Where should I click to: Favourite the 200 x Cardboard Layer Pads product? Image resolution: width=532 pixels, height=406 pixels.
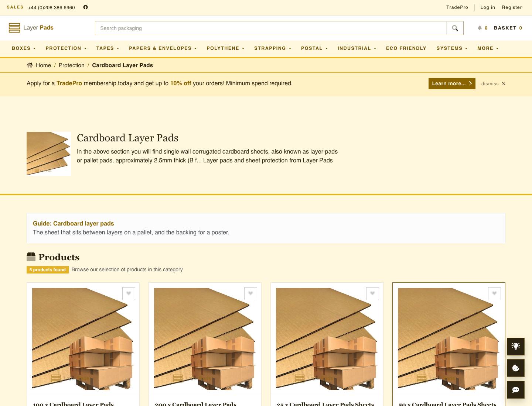[x=250, y=293]
